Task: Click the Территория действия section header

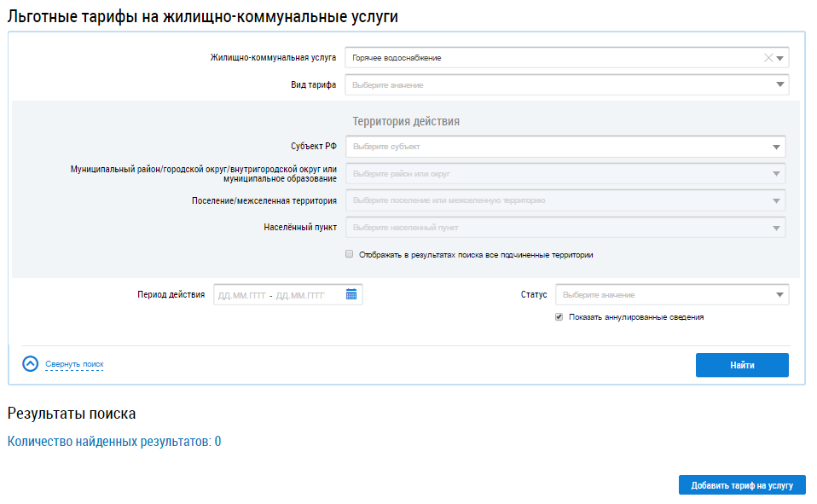Action: point(406,121)
